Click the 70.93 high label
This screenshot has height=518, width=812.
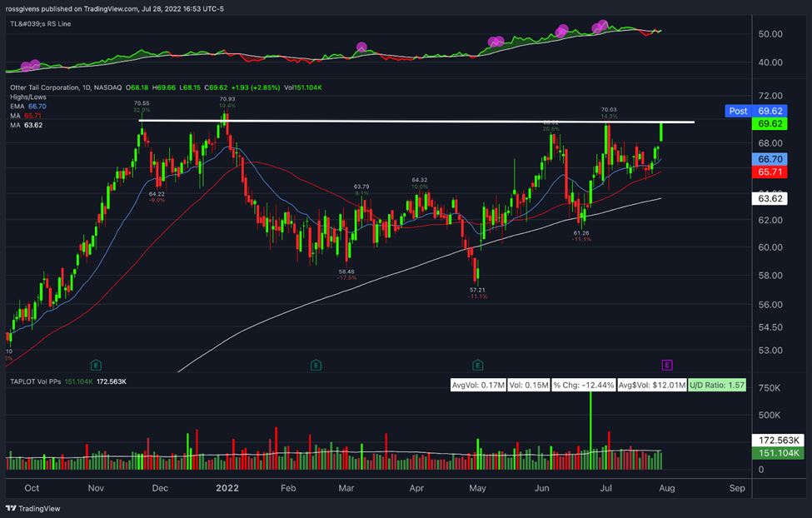pyautogui.click(x=227, y=99)
